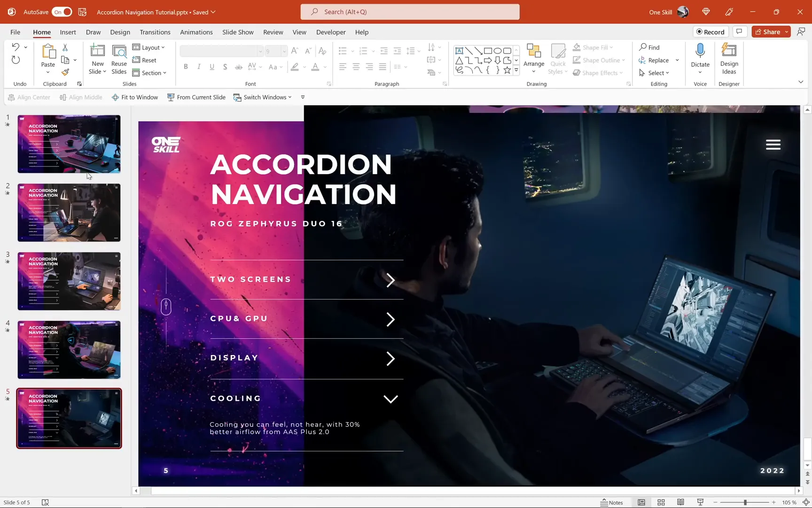812x508 pixels.
Task: Switch to Insert ribbon tab
Action: [68, 32]
